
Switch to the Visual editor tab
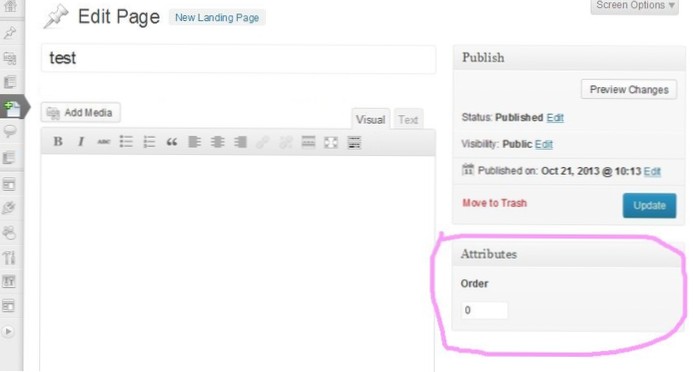370,119
